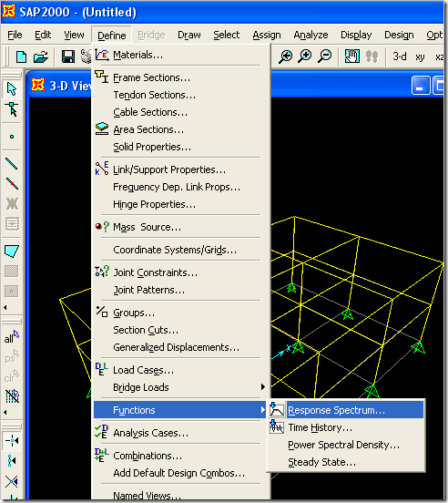Choose the Draw Rectangular Area tool
Image resolution: width=448 pixels, height=503 pixels.
tap(12, 271)
